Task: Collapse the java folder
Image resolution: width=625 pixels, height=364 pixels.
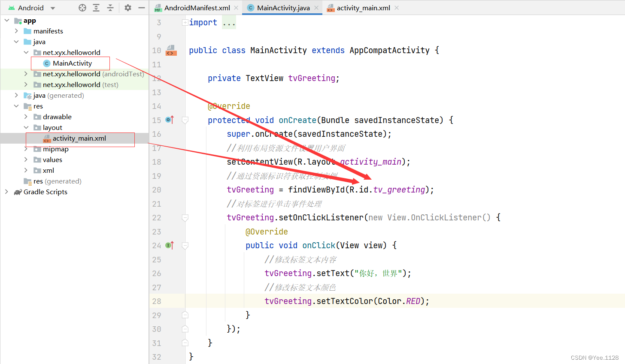Action: (x=16, y=42)
